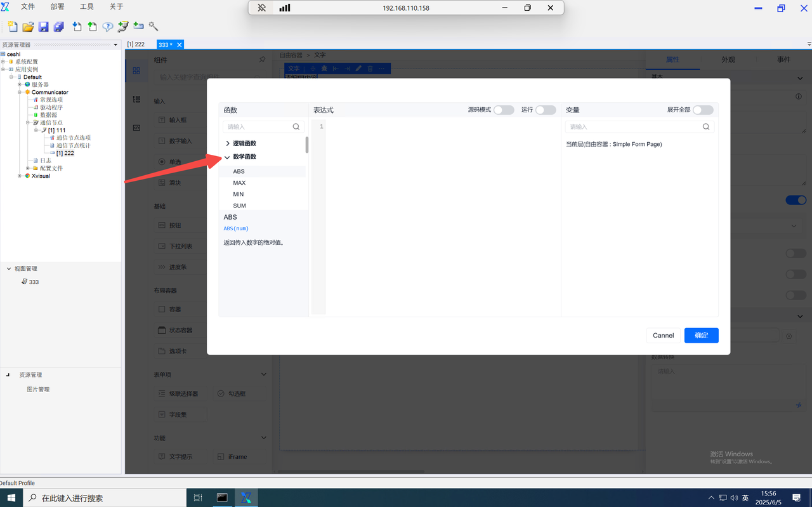The width and height of the screenshot is (812, 507).
Task: Click the Save All toolbar icon
Action: [58, 27]
